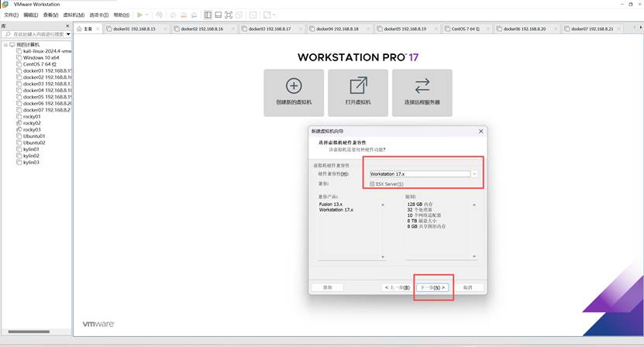Image resolution: width=644 pixels, height=347 pixels.
Task: Toggle the thumbnail bar view icon
Action: pyautogui.click(x=218, y=15)
